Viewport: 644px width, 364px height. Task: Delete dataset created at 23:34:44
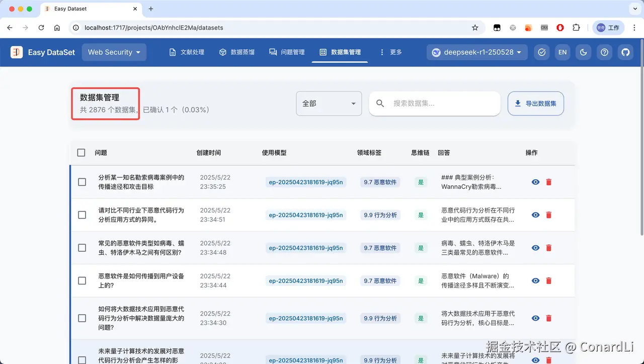pos(549,280)
